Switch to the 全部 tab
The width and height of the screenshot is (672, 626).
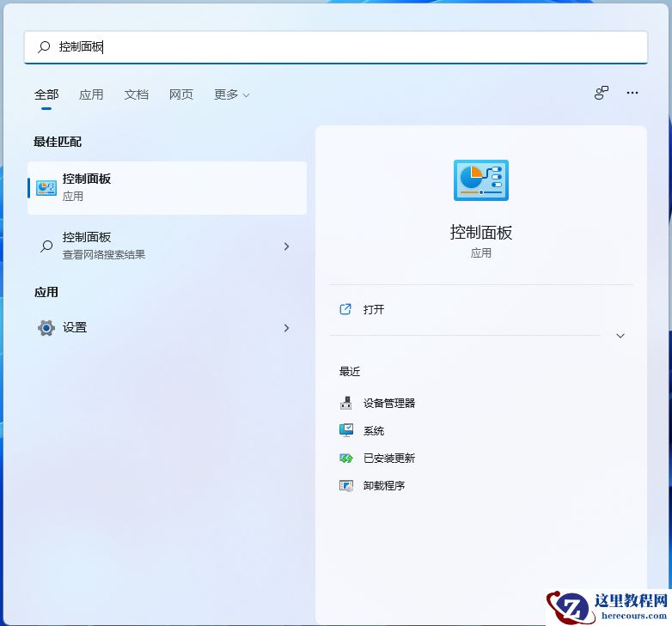point(46,94)
